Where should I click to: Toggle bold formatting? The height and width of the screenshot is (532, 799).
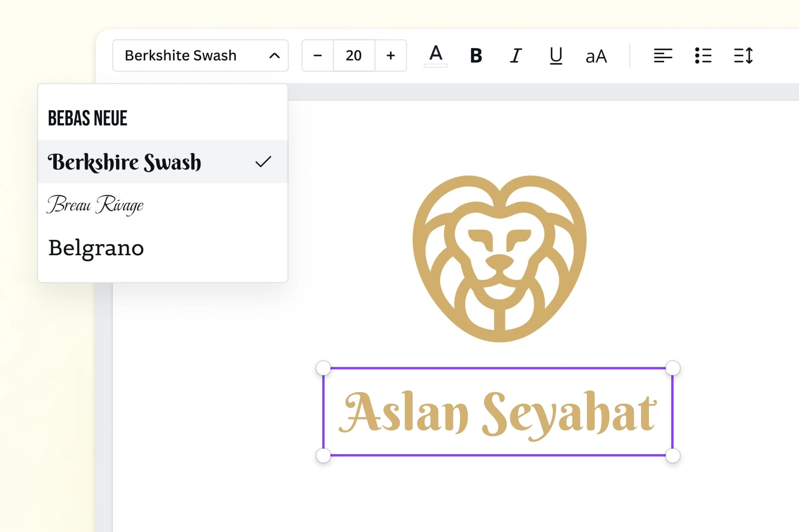[476, 56]
